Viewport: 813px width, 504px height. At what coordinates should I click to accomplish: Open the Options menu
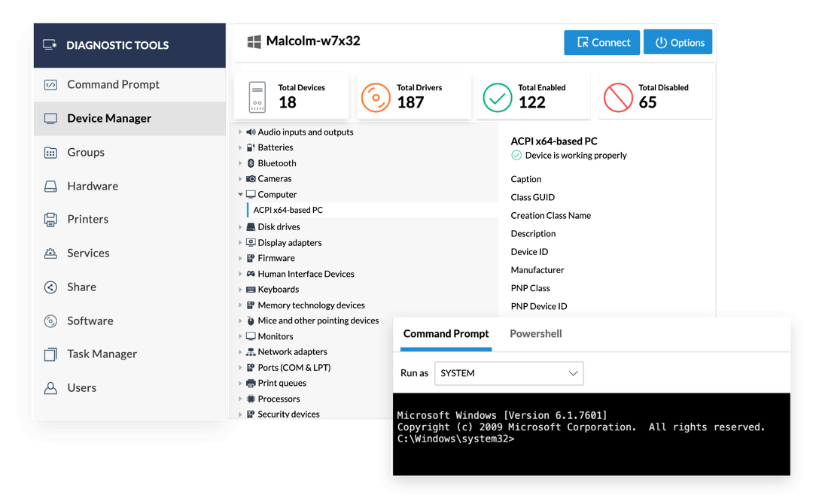point(677,42)
